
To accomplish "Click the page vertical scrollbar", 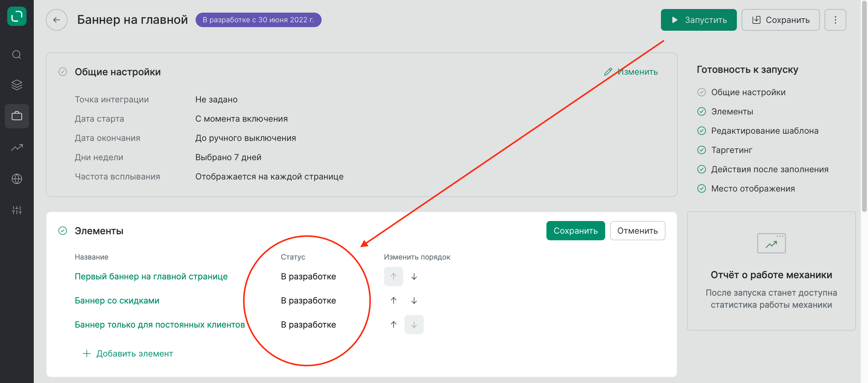I will (864, 106).
